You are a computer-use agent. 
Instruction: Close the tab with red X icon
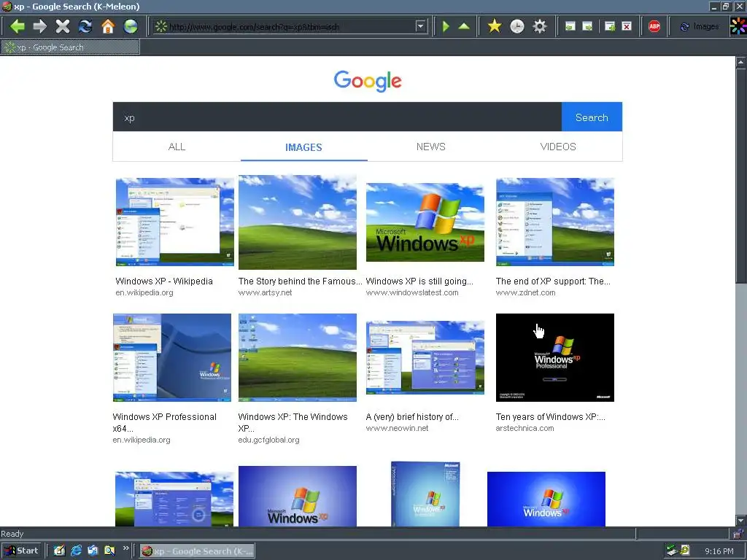click(627, 26)
